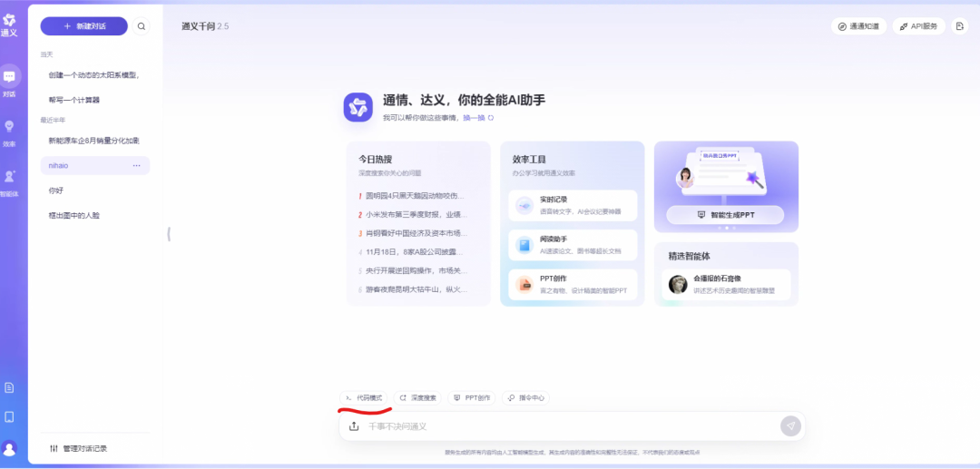Open the 实时记录 tool card
This screenshot has width=980, height=469.
[573, 205]
